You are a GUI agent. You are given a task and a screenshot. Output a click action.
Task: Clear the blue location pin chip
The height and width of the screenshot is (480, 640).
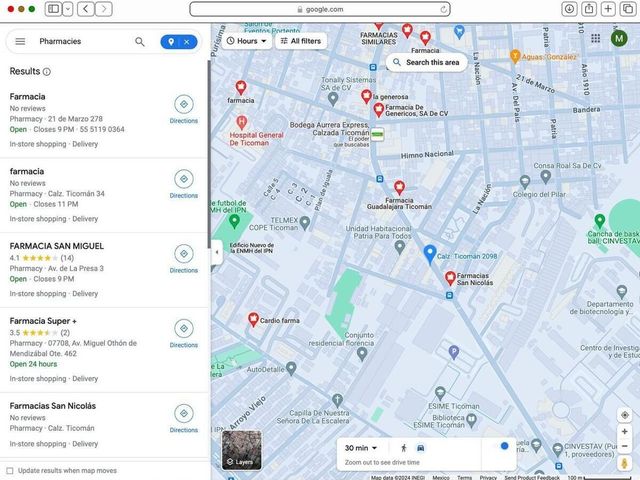pos(187,42)
